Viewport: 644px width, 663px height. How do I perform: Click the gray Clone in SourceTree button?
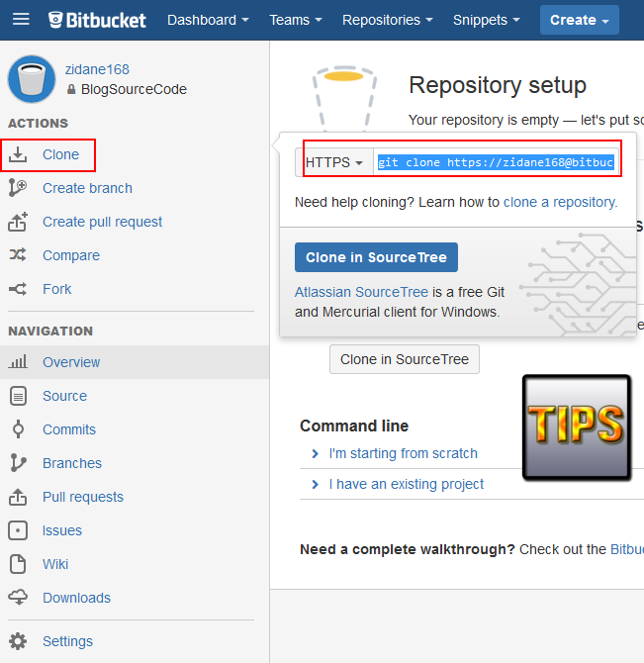coord(405,359)
